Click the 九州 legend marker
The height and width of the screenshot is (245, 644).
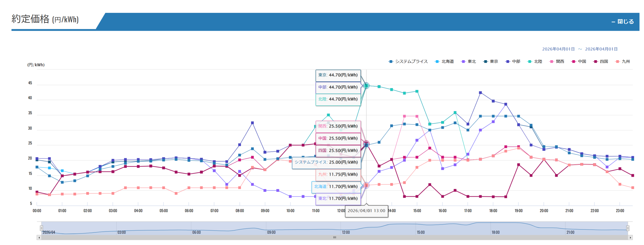(x=617, y=61)
